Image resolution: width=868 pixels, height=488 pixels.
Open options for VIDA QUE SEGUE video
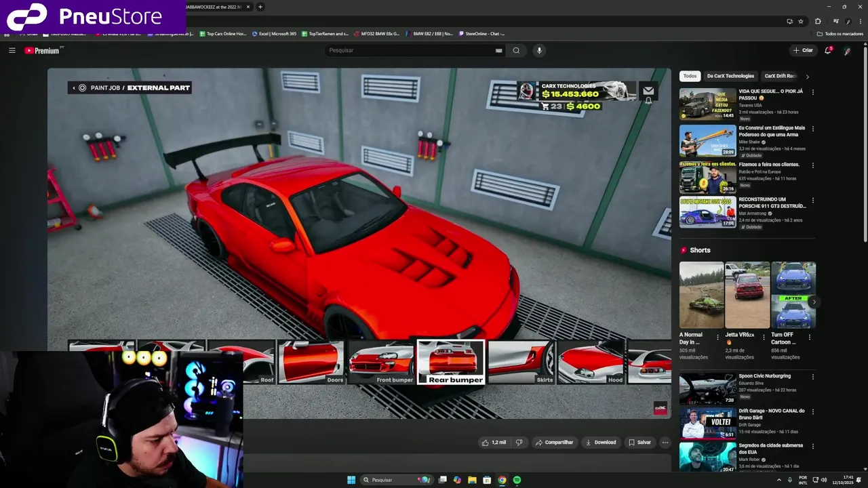812,92
